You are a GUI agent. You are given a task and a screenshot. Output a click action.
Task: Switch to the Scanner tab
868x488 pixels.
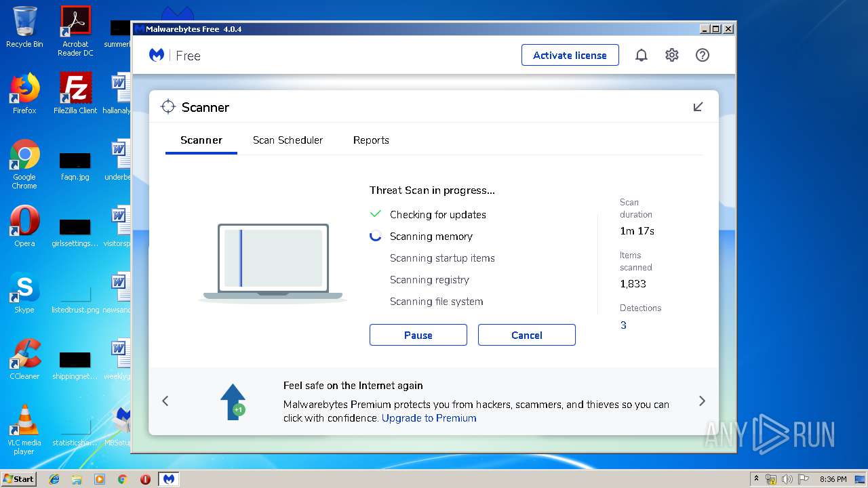coord(201,140)
